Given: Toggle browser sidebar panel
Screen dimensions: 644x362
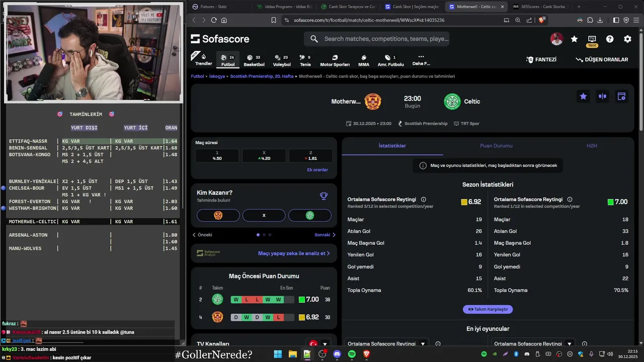Looking at the screenshot, I should (x=616, y=20).
